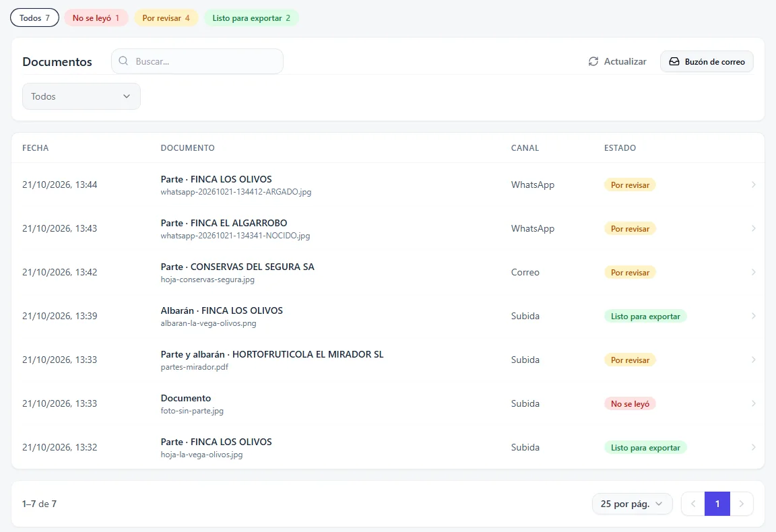The height and width of the screenshot is (532, 776).
Task: Focus the Buscar search field
Action: coord(197,61)
